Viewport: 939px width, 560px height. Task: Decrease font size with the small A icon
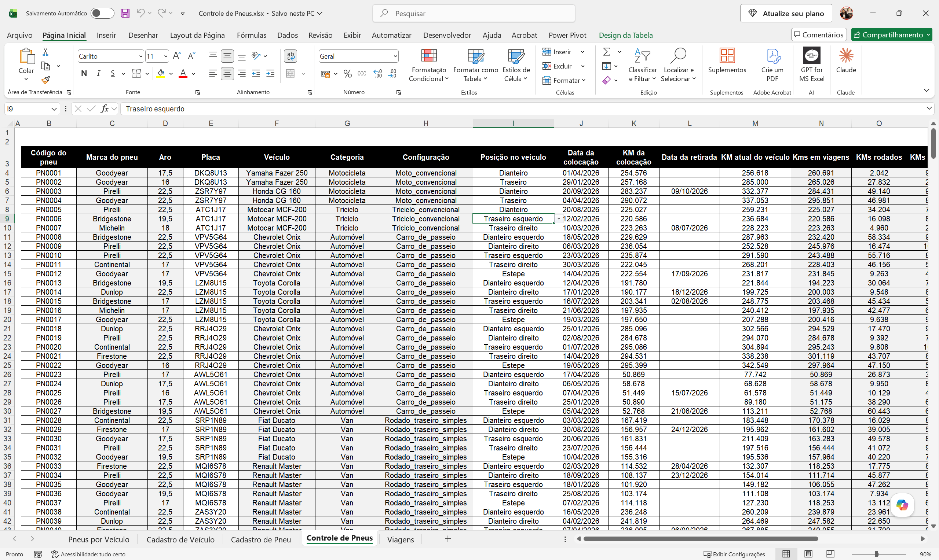click(191, 56)
